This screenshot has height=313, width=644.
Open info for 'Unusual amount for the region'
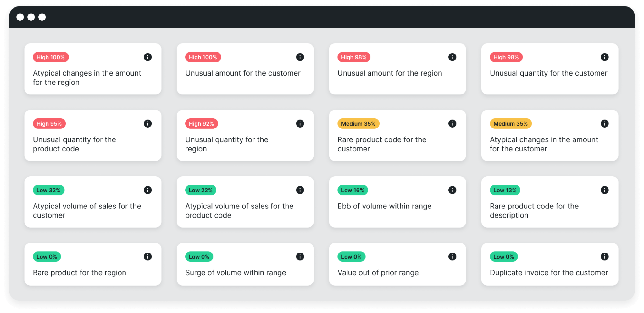tap(452, 57)
